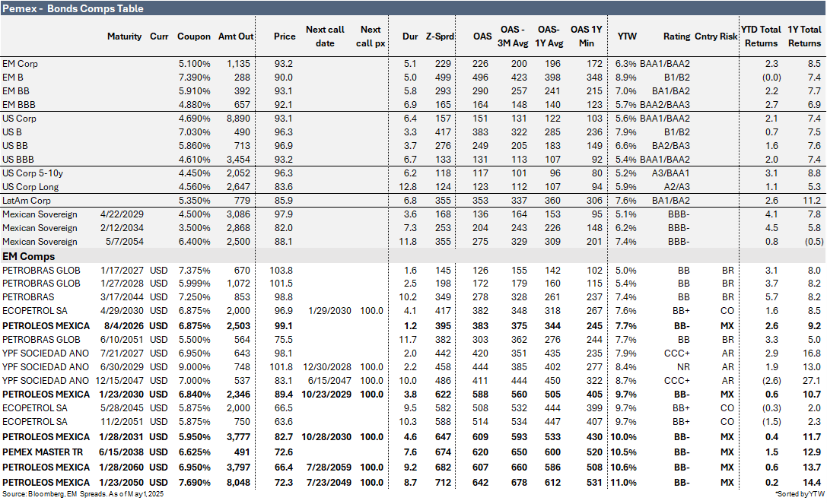This screenshot has height=504, width=827.
Task: Click the EM B row label
Action: (x=13, y=78)
